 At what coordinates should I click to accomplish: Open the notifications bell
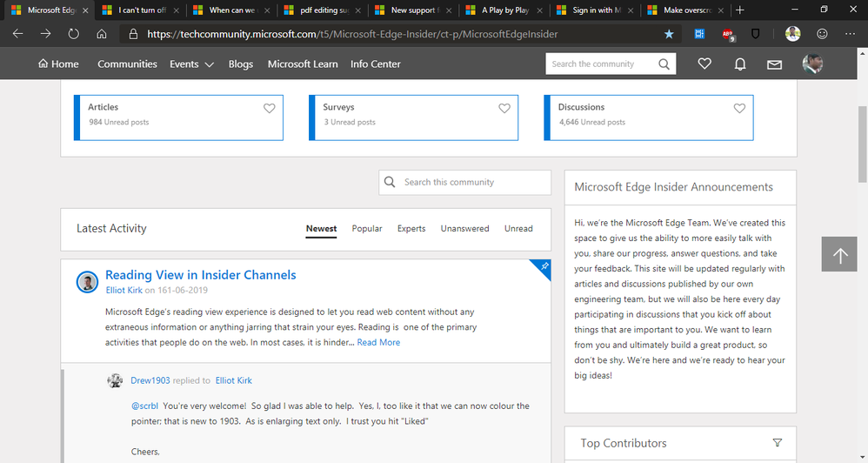pos(739,64)
